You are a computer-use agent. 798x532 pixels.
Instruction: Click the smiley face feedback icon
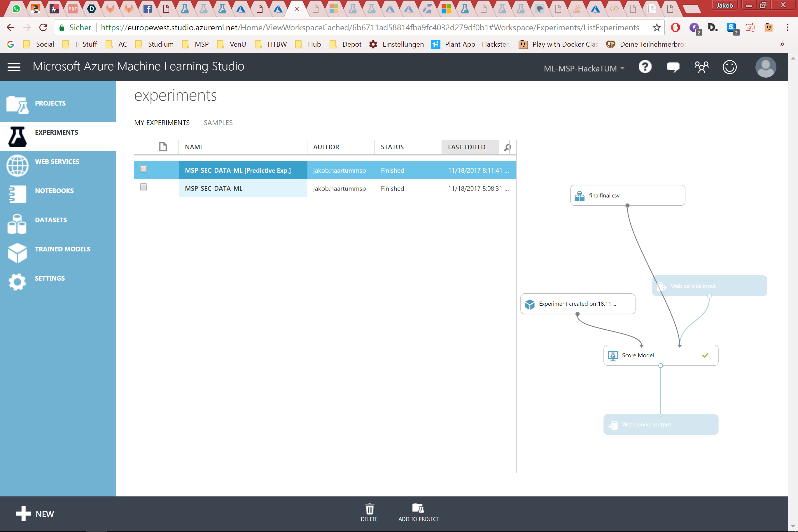729,67
